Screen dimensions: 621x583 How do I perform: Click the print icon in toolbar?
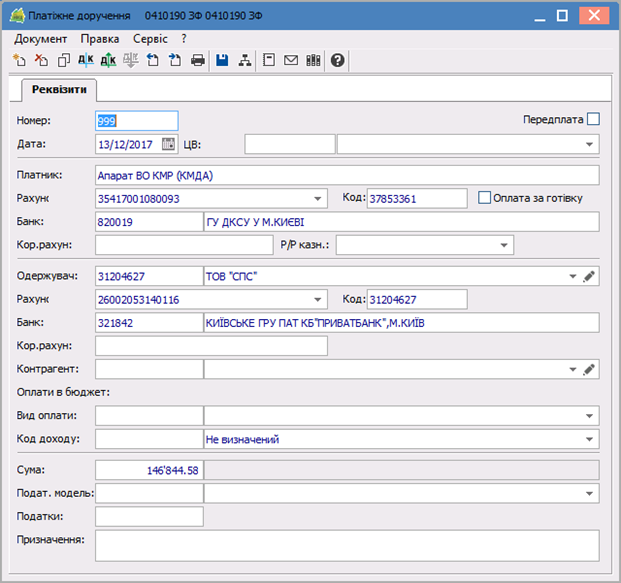tap(198, 61)
